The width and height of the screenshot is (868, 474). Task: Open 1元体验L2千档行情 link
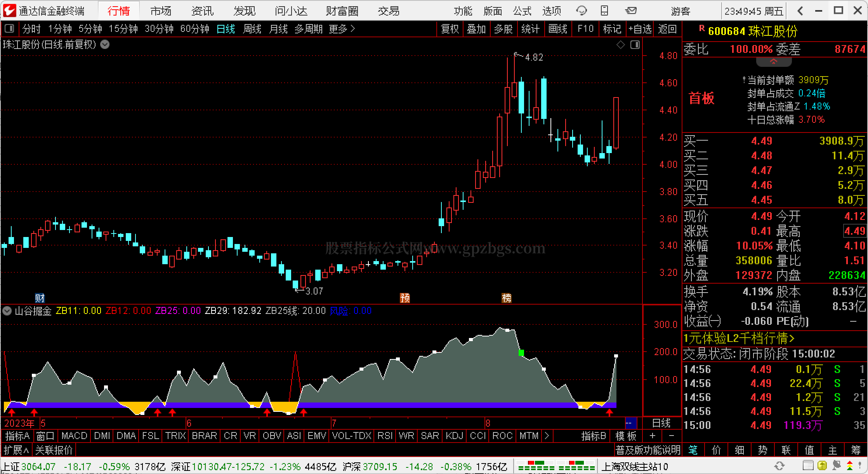tap(739, 338)
